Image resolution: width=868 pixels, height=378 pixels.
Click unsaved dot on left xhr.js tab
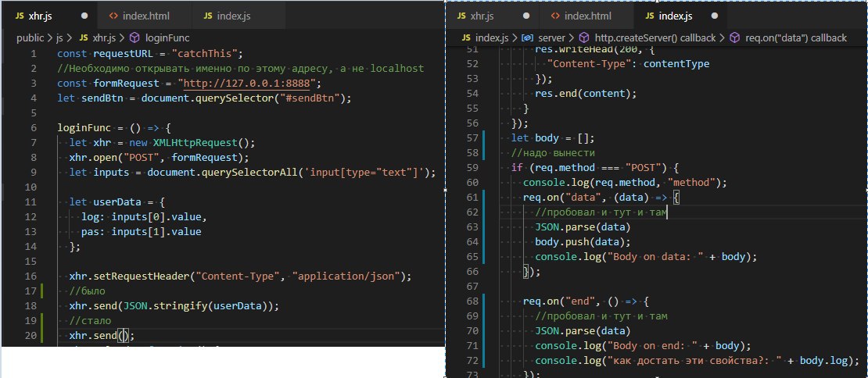tap(84, 16)
